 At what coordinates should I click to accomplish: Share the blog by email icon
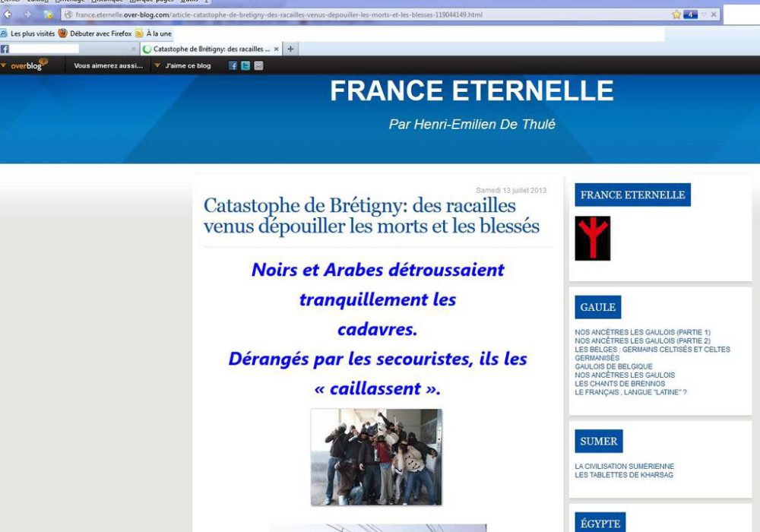click(x=259, y=66)
